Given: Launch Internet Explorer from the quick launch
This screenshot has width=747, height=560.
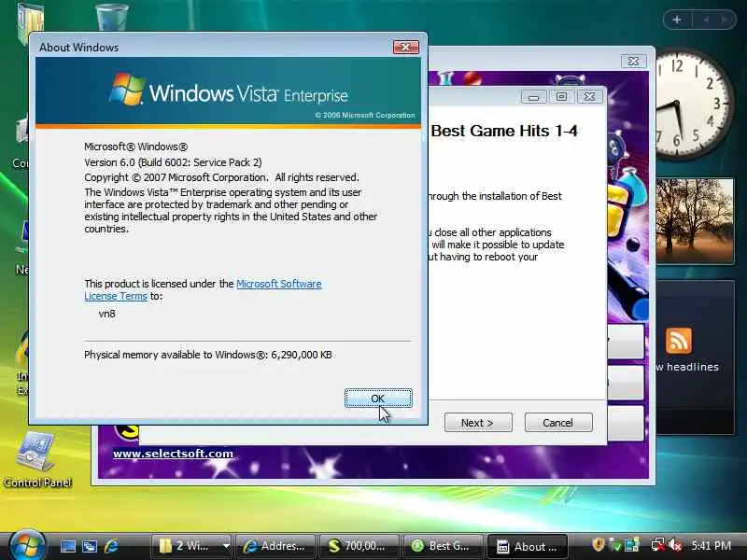Looking at the screenshot, I should [111, 546].
